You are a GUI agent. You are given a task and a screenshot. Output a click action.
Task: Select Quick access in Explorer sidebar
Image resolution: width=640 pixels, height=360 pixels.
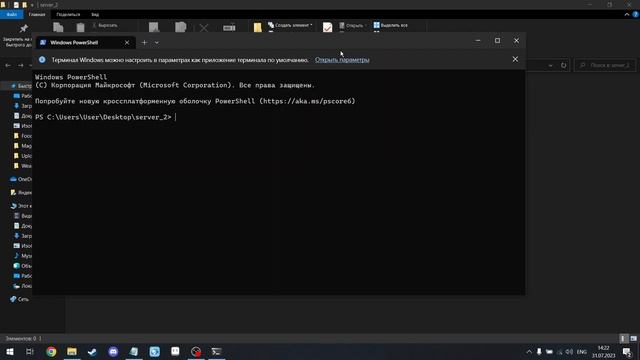coord(20,86)
